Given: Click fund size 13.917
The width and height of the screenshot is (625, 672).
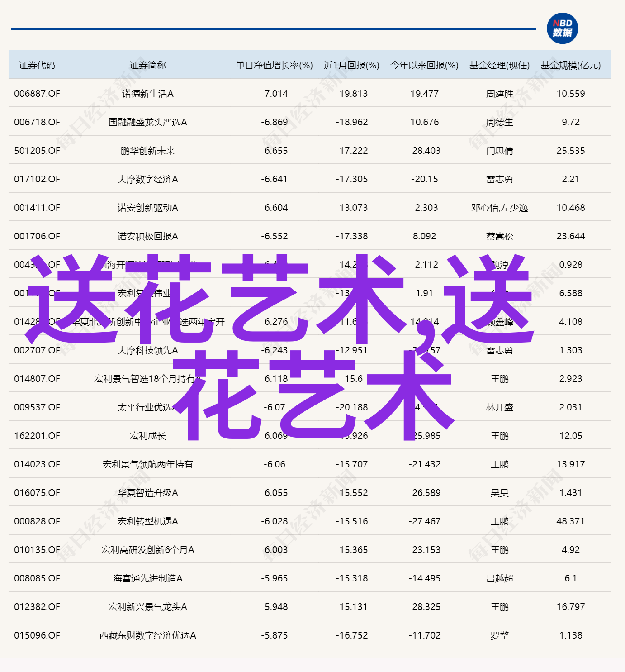Looking at the screenshot, I should pyautogui.click(x=571, y=464).
